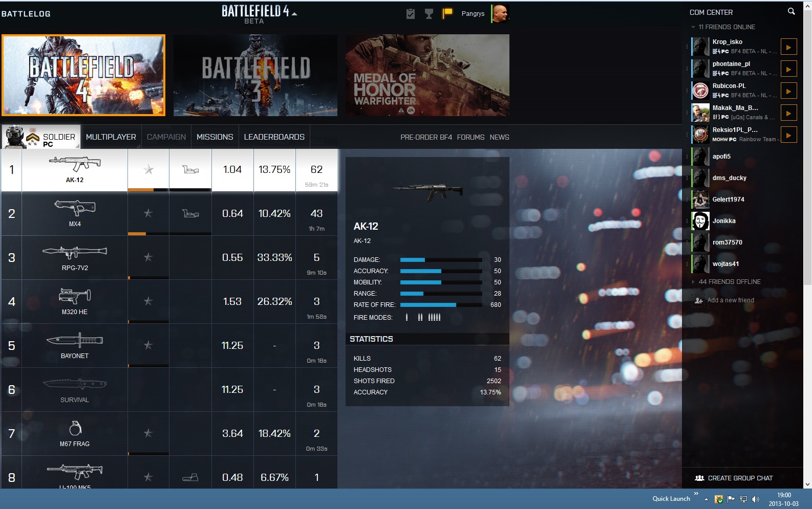Click the M67 FRAG grenade icon
This screenshot has height=509, width=812.
pos(75,428)
